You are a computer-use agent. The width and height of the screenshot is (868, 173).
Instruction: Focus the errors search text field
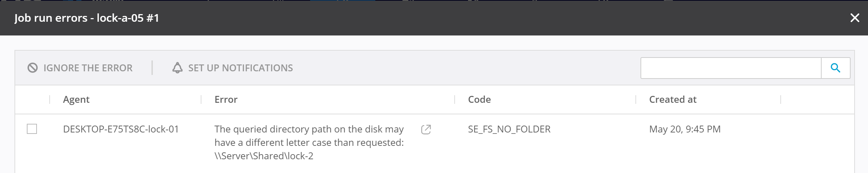[731, 68]
